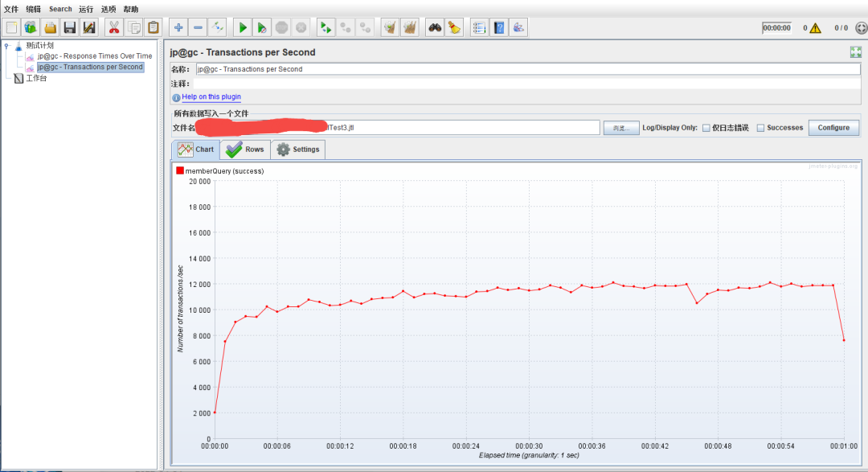868x472 pixels.
Task: Collapse the 测试计划 tree node handle
Action: tap(6, 45)
